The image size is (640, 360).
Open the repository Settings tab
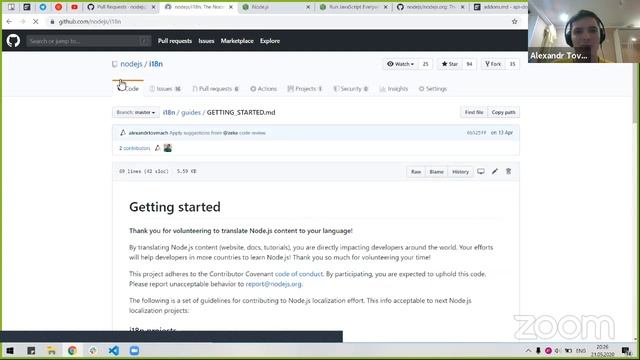click(x=433, y=89)
